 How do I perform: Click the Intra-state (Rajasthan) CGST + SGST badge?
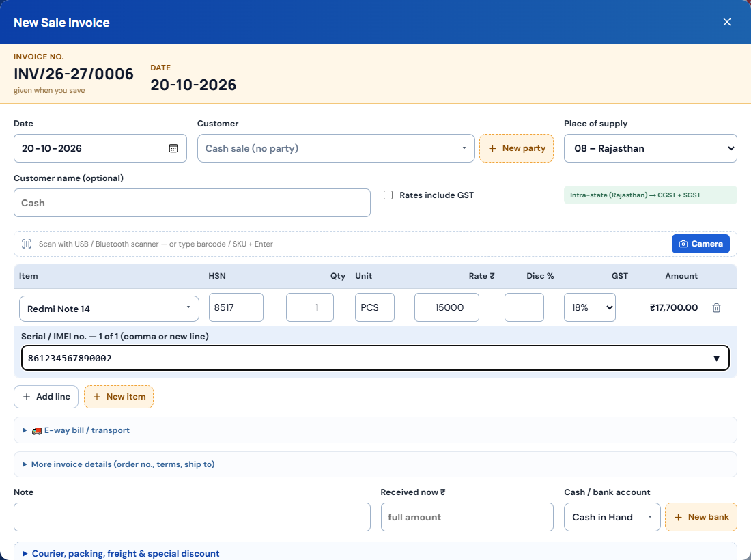tap(650, 195)
